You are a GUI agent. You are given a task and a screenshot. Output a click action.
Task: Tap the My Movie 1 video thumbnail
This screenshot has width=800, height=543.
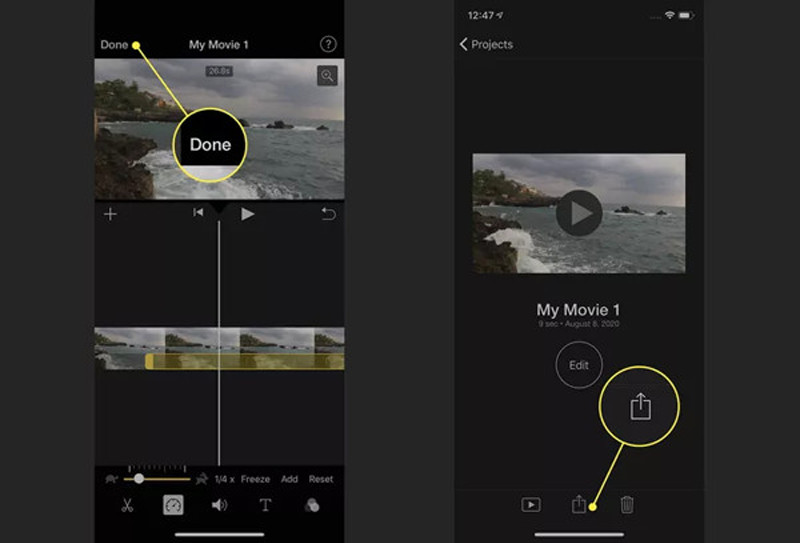(579, 213)
